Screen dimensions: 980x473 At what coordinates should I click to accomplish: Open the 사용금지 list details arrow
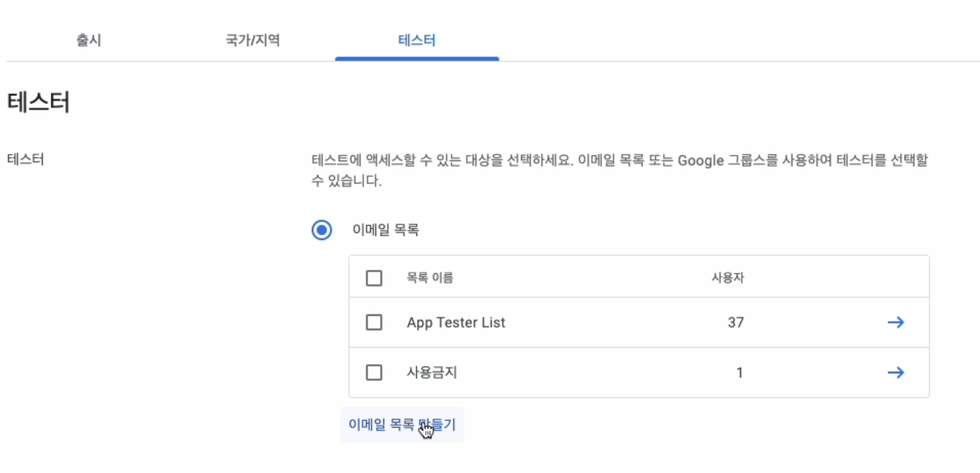(x=895, y=372)
